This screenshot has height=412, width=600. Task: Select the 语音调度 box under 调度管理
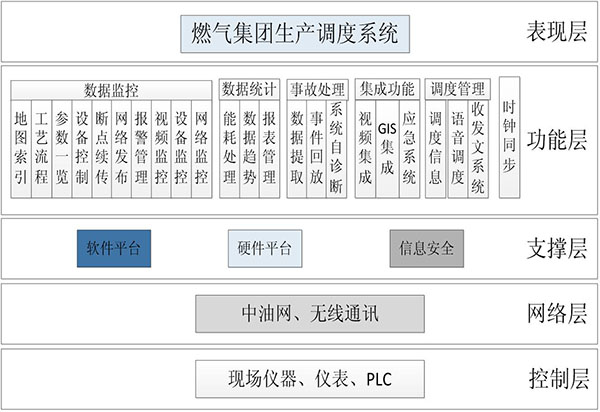(x=457, y=149)
